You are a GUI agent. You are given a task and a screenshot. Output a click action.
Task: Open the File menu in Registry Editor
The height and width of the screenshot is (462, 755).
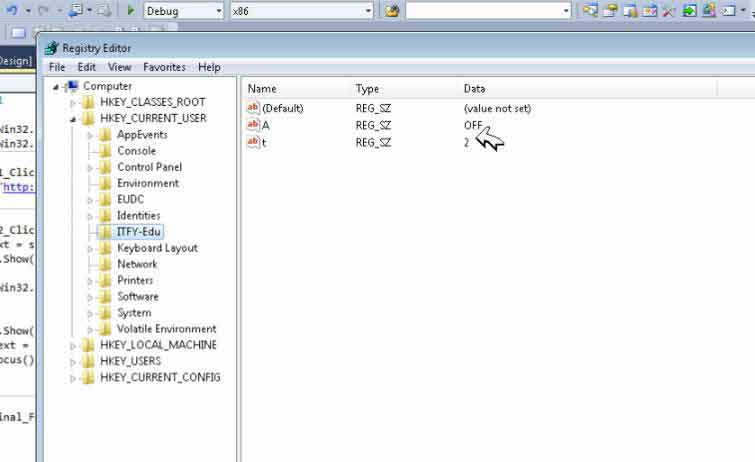click(57, 67)
